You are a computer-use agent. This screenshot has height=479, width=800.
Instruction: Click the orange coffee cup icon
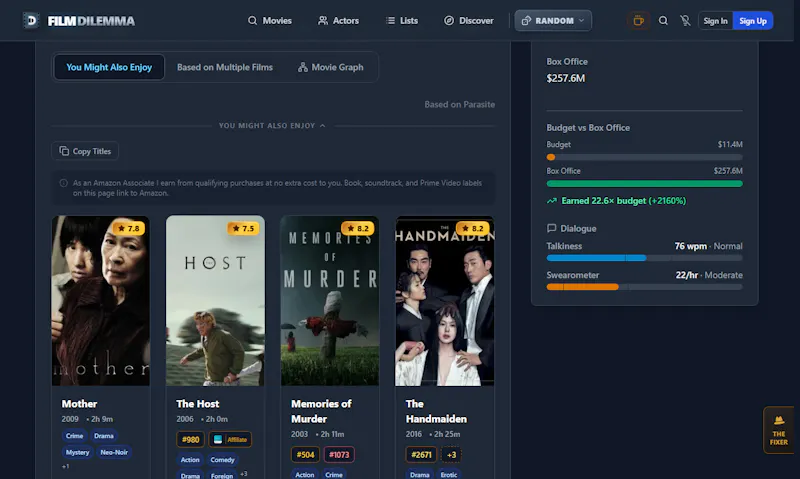point(638,21)
